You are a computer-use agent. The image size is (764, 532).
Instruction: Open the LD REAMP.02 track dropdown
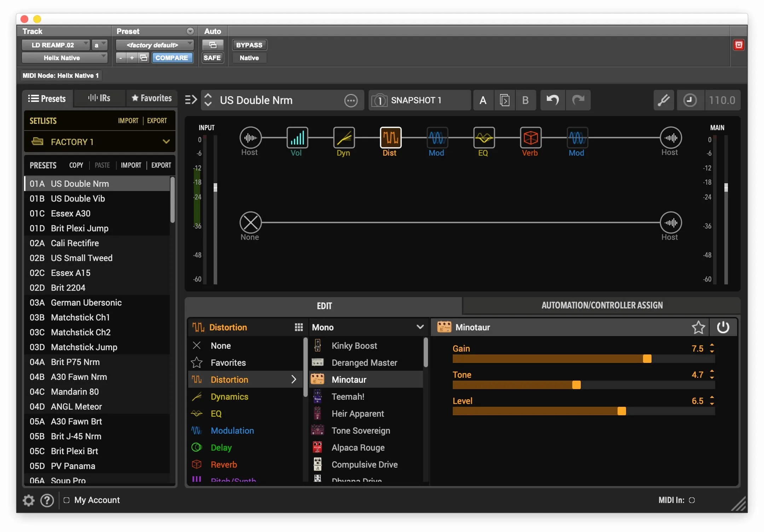point(56,45)
